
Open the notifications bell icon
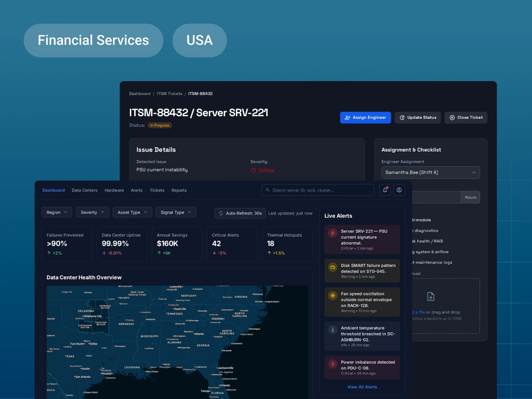(x=384, y=190)
